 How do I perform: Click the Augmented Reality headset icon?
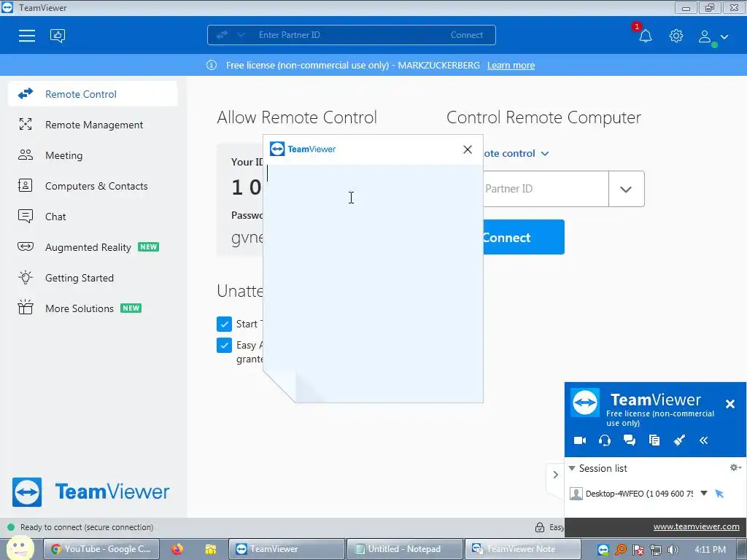click(26, 246)
